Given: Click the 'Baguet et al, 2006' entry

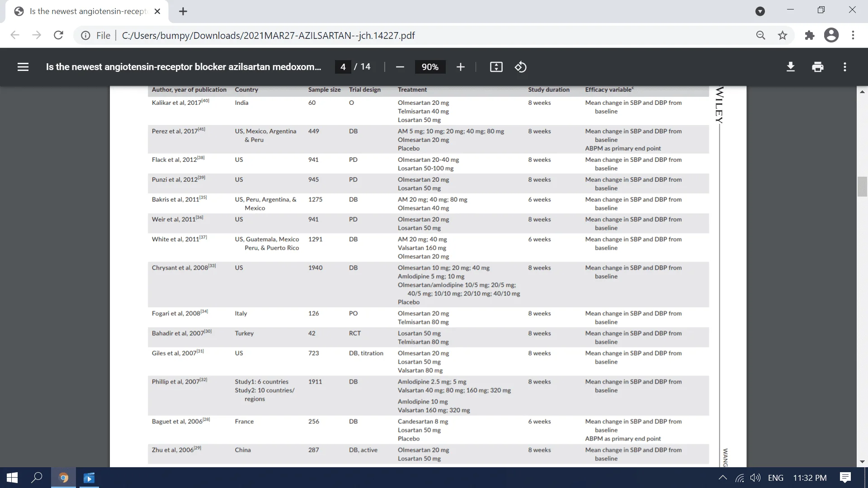Looking at the screenshot, I should (x=181, y=421).
